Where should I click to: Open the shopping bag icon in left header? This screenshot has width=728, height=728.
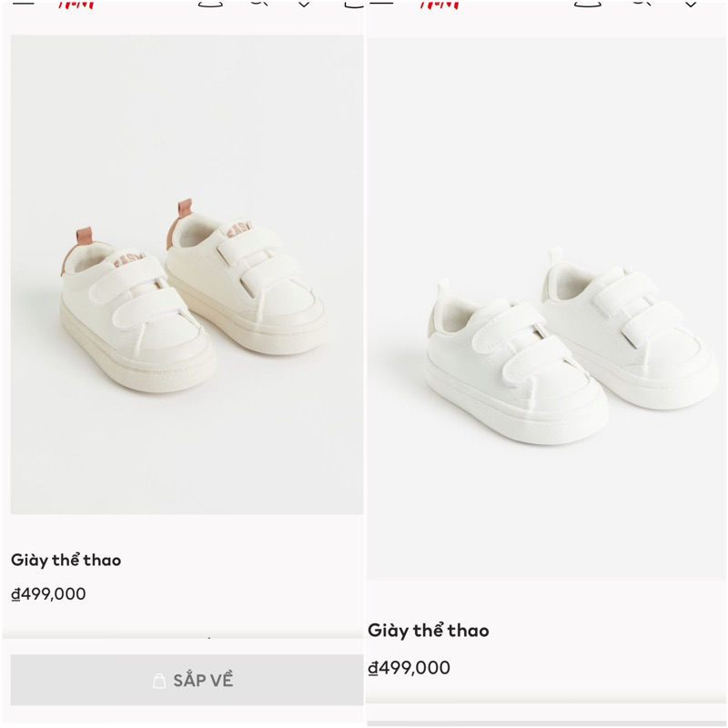pyautogui.click(x=353, y=3)
